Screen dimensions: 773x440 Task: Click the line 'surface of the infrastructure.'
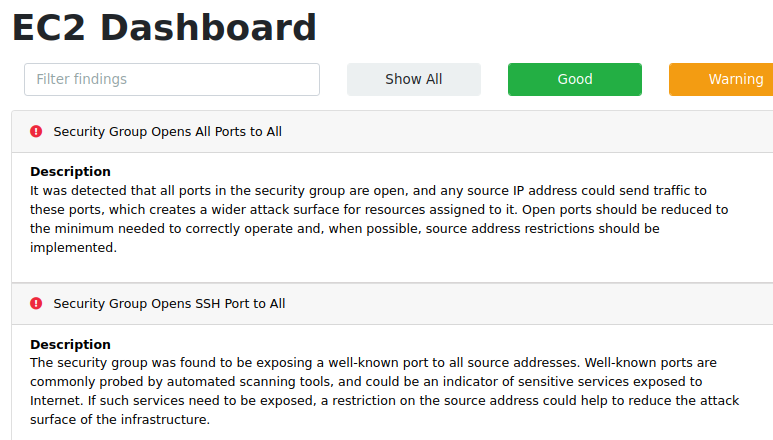120,419
